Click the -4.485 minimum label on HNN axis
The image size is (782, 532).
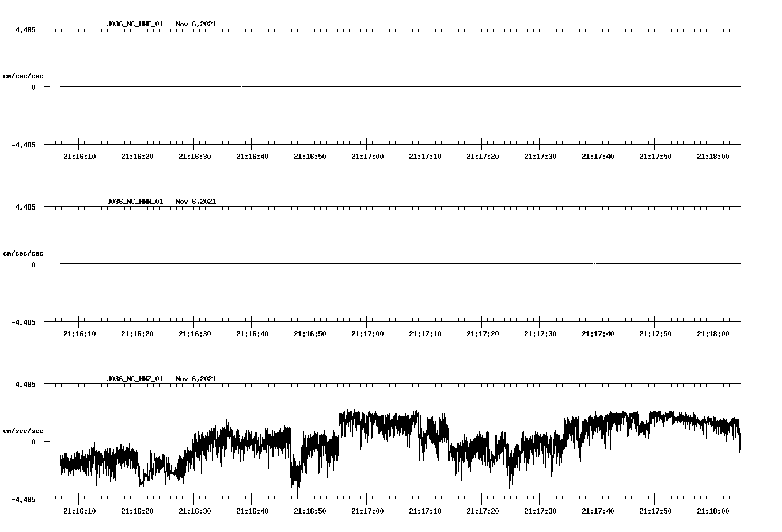[23, 322]
